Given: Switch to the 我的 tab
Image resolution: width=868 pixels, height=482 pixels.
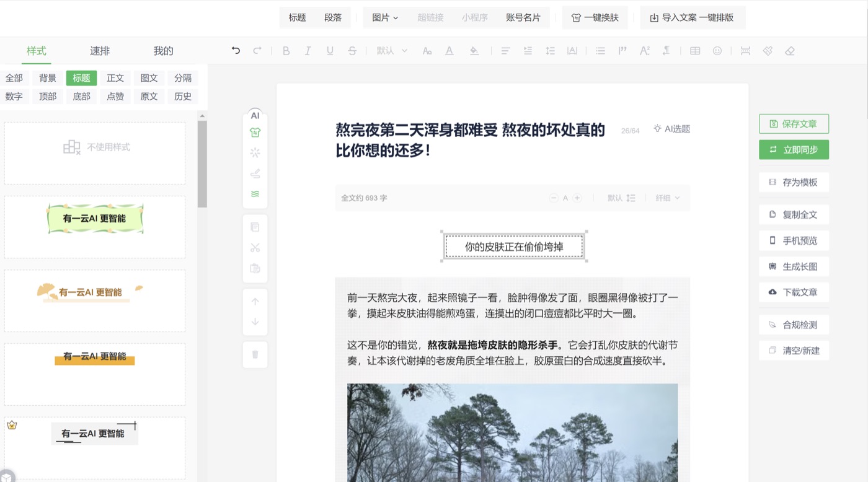Looking at the screenshot, I should point(164,51).
